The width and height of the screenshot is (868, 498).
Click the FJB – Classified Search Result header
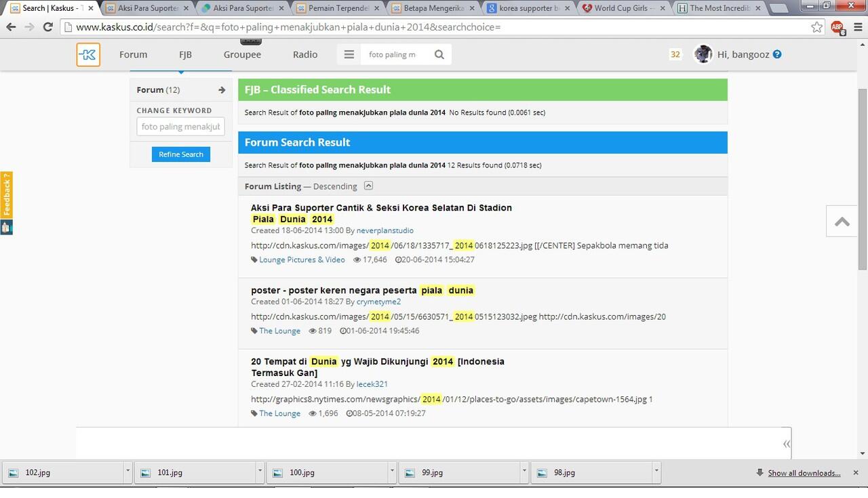click(x=482, y=89)
